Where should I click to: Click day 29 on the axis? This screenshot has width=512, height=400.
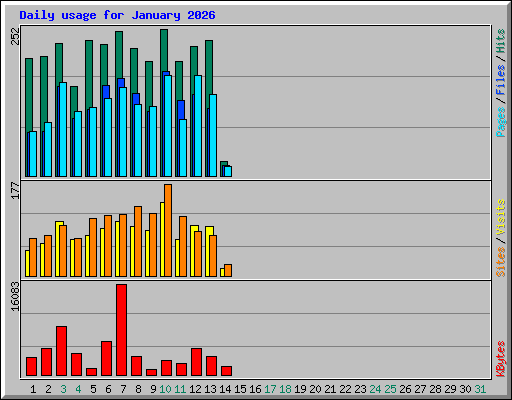pos(450,389)
